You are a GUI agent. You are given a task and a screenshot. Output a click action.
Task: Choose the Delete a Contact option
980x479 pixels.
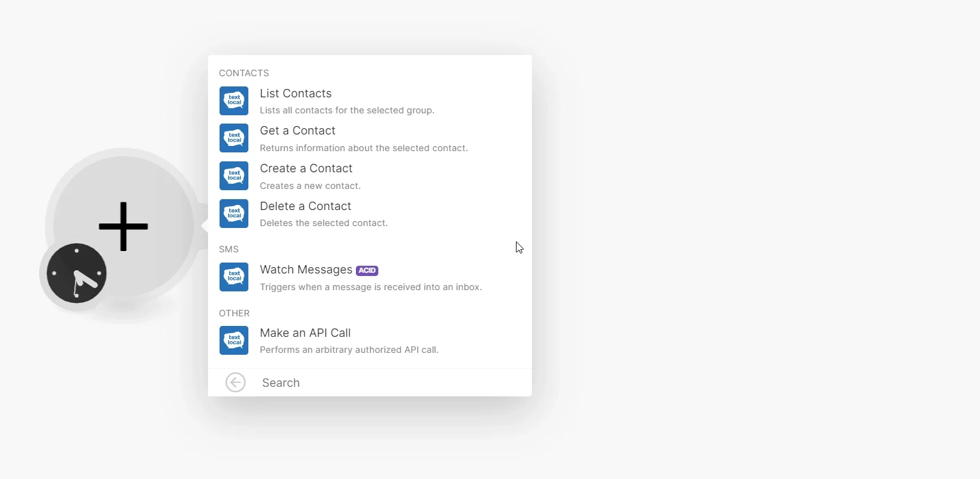click(x=370, y=214)
